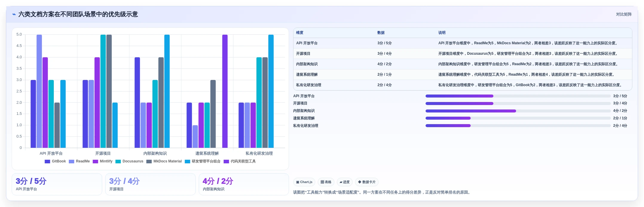644x207 pixels.
Task: Toggle the ReadMe legend color swatch
Action: (x=71, y=162)
